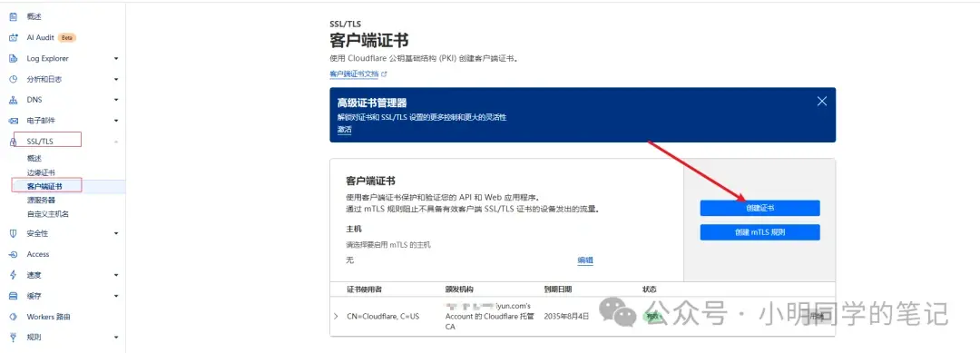Expand the security menu arrow
The width and height of the screenshot is (980, 353).
coord(116,233)
